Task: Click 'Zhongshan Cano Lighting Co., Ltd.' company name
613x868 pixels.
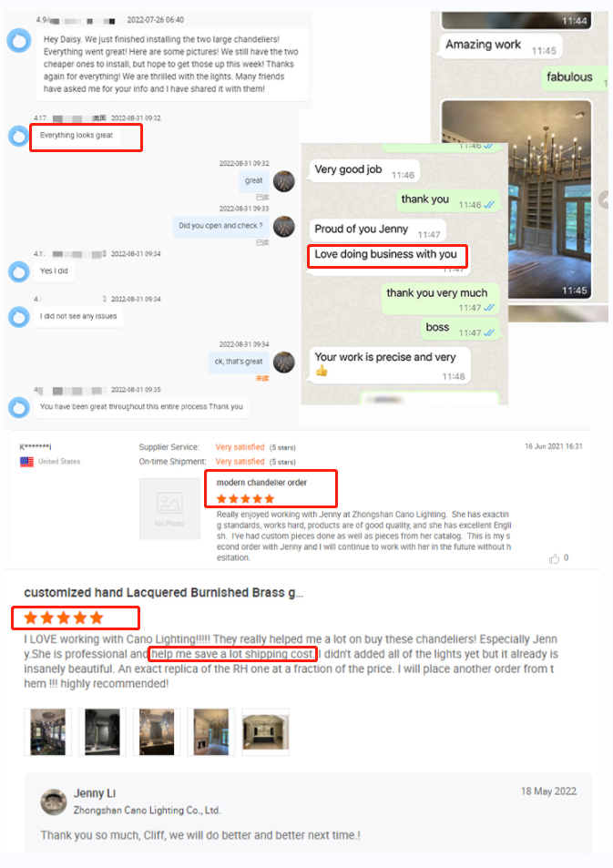Action: click(148, 810)
